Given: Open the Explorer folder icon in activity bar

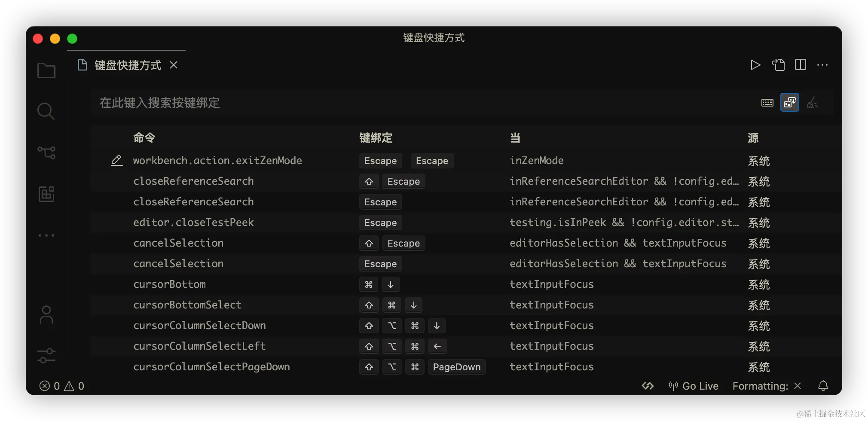Looking at the screenshot, I should [46, 70].
